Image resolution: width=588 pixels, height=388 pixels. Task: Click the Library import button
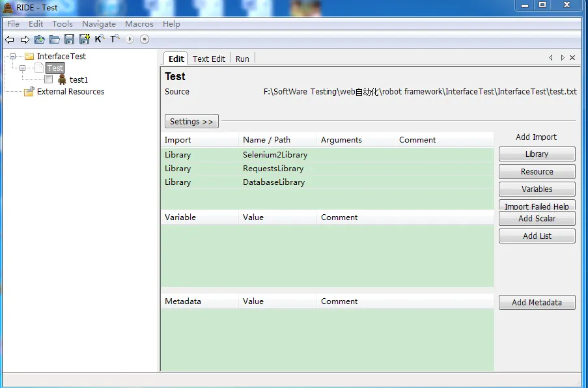click(x=537, y=154)
